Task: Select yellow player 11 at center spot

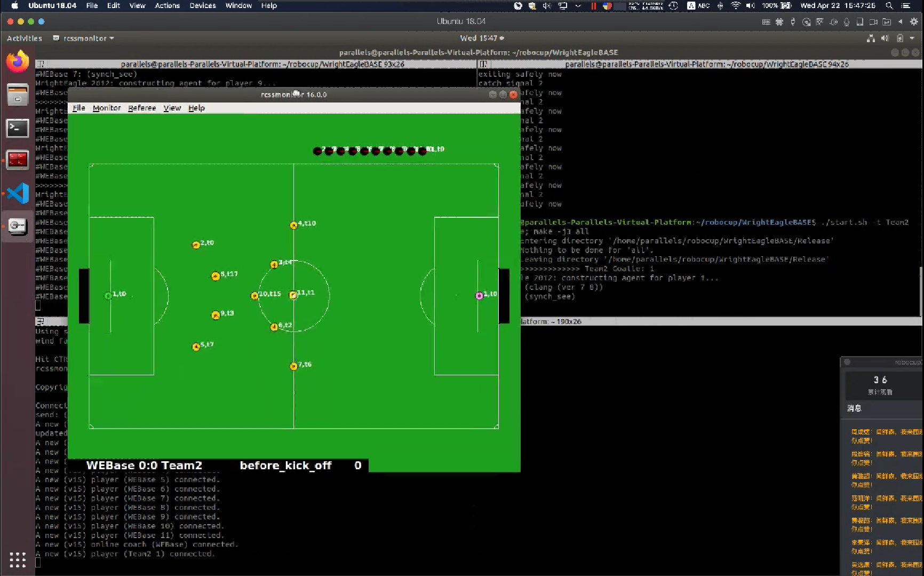Action: point(293,295)
